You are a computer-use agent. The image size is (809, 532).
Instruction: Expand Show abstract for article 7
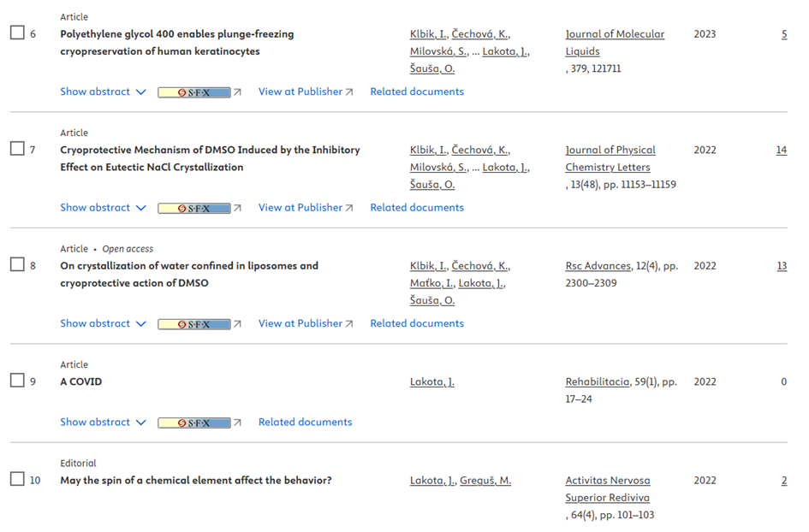(x=103, y=208)
